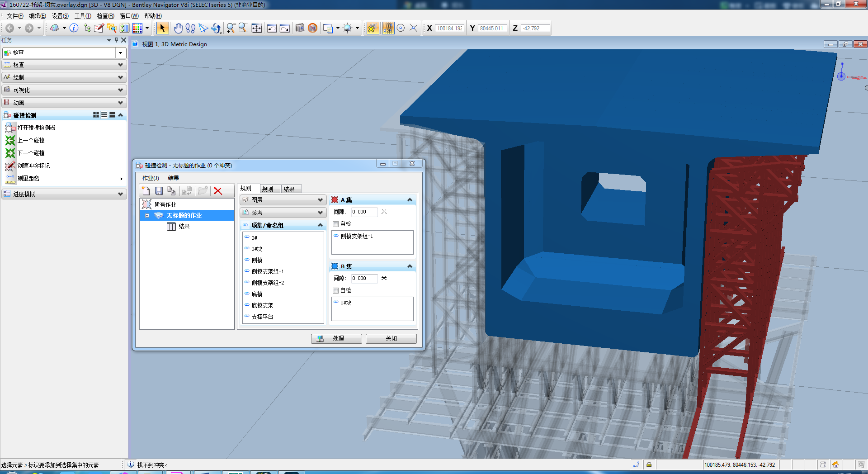The height and width of the screenshot is (474, 868).
Task: Click the 关闭 button
Action: pos(391,338)
